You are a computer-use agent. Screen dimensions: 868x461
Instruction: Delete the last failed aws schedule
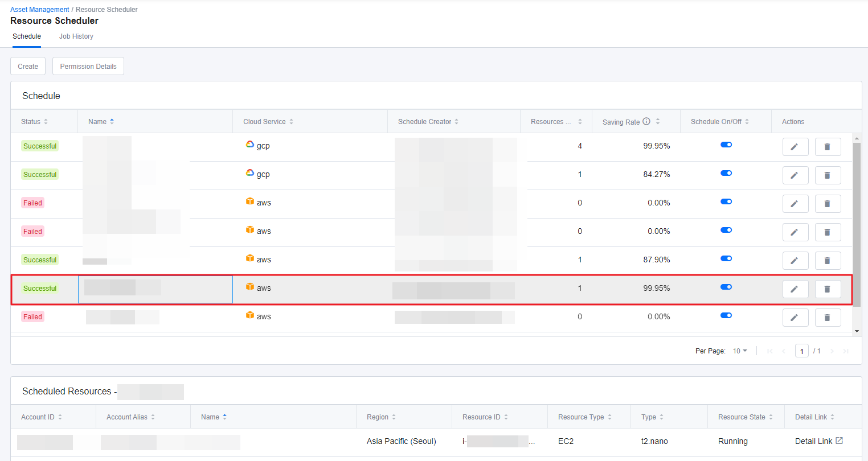click(828, 318)
